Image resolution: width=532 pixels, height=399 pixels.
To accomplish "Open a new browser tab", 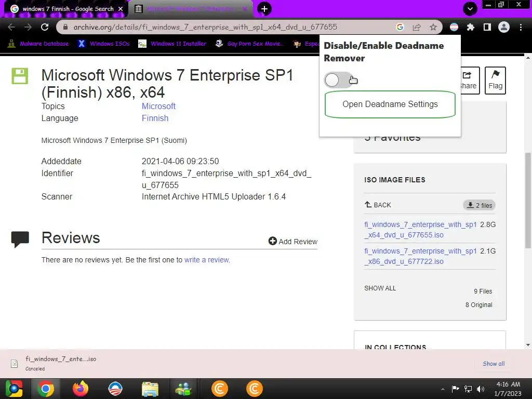I will click(264, 9).
